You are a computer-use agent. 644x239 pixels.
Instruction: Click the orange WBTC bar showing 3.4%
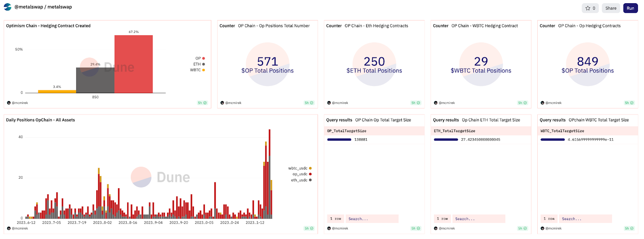click(57, 92)
